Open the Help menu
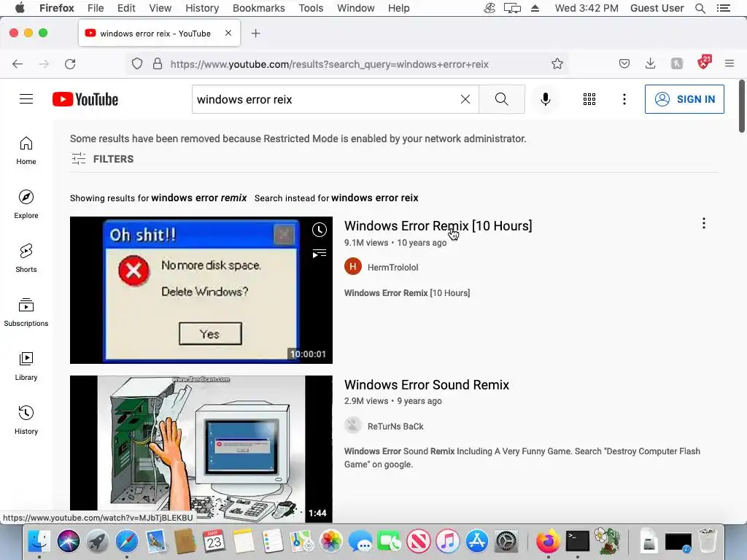This screenshot has height=560, width=747. click(x=399, y=8)
